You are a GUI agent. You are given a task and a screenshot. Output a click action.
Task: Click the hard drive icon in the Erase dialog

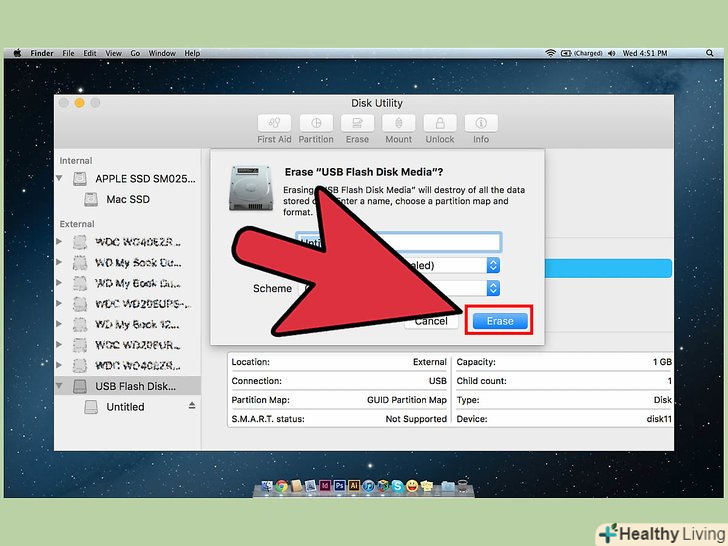click(251, 188)
